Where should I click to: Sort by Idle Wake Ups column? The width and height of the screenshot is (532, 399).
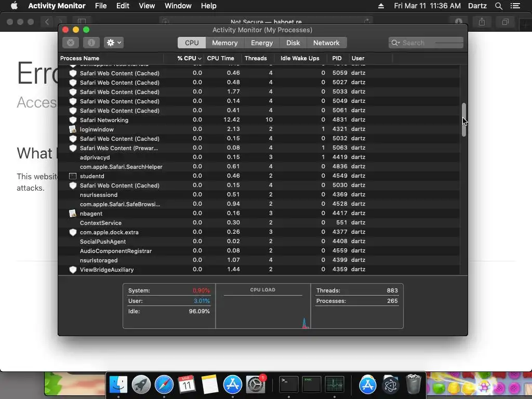(x=300, y=58)
